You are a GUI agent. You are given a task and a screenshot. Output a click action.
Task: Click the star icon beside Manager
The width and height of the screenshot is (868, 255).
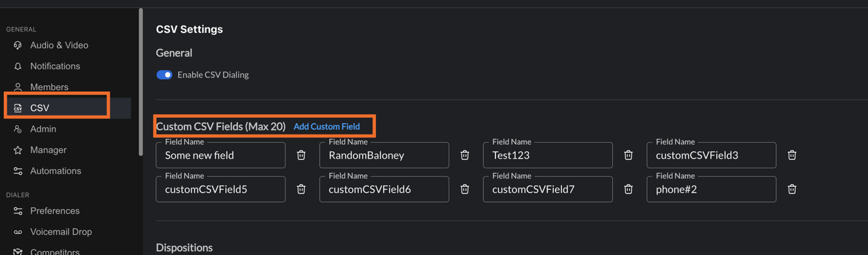click(18, 150)
